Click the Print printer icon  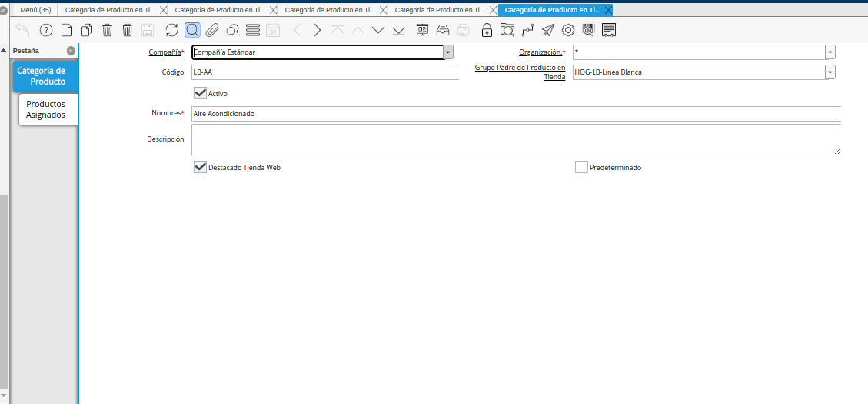(x=464, y=30)
